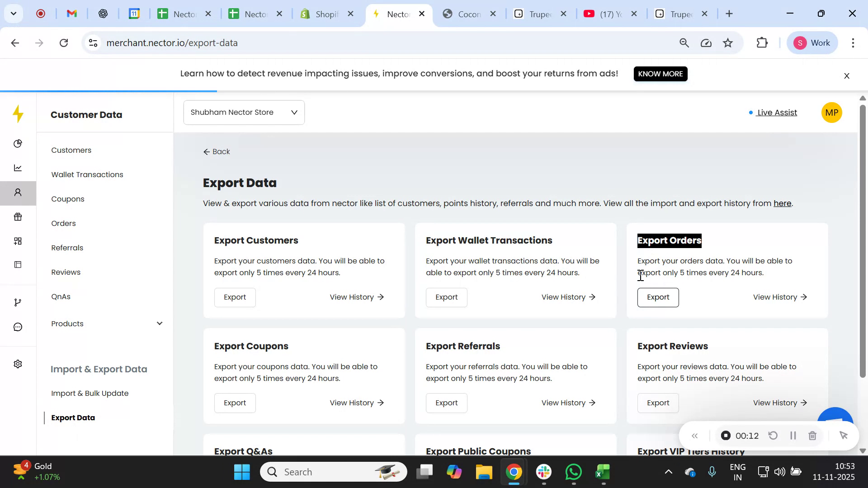The width and height of the screenshot is (868, 488).
Task: Click the gift rewards sidebar icon
Action: point(18,217)
